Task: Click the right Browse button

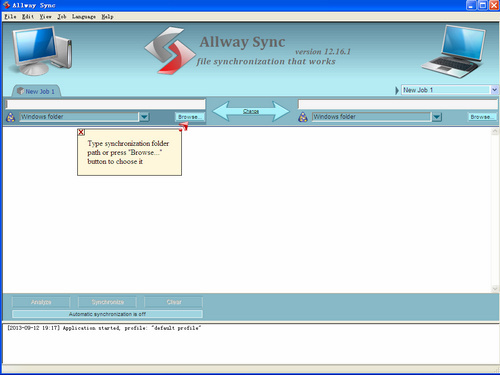Action: [x=482, y=117]
